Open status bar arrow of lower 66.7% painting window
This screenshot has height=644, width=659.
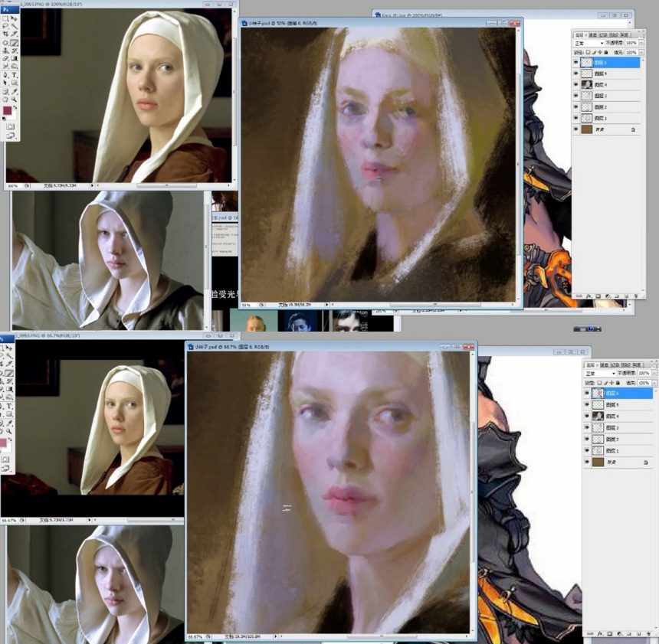275,636
